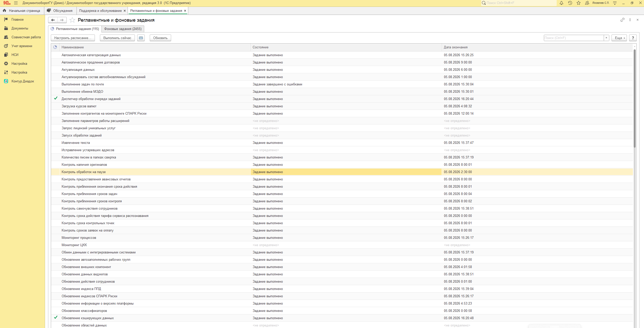Select row Контроль сроков заявок на оплату
Screen dimensions: 644x328
[342, 230]
